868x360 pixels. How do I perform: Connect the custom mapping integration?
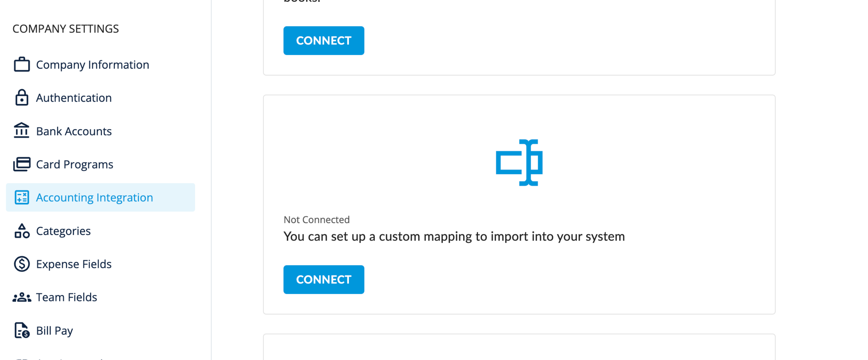324,280
